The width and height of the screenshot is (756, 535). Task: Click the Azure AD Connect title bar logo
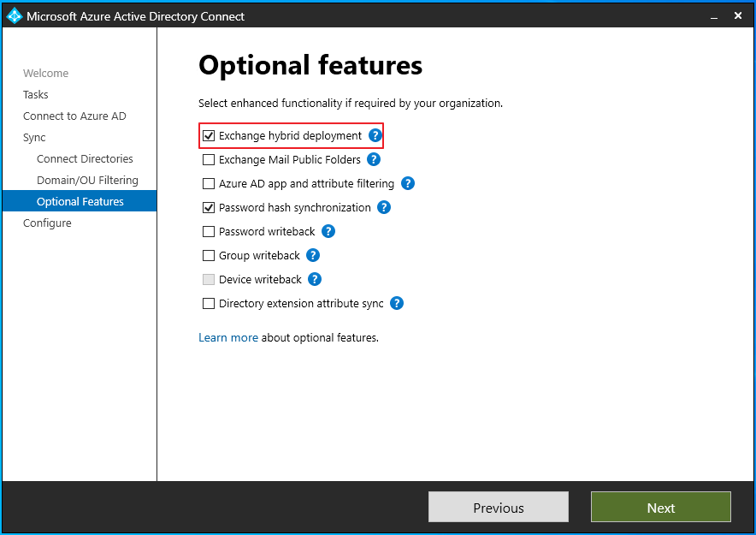(x=14, y=16)
